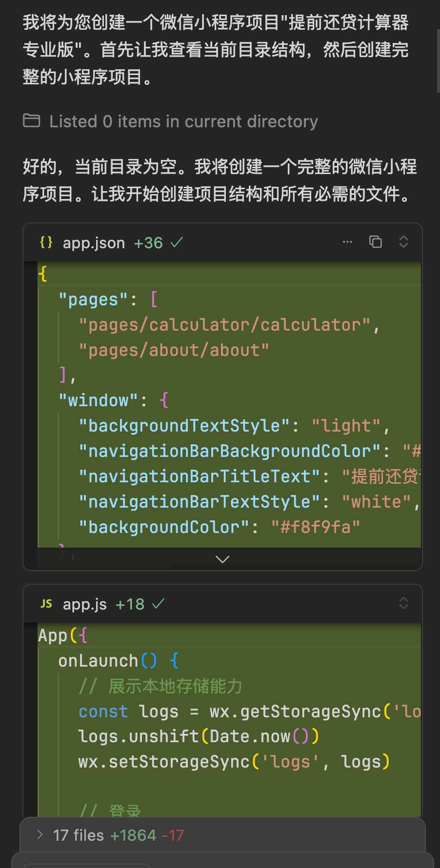Click the "17 files" summary label
440x868 pixels.
coord(79,835)
